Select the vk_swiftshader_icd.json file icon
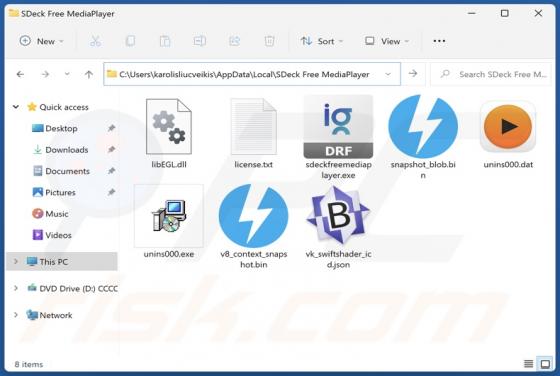Image resolution: width=560 pixels, height=376 pixels. click(338, 215)
